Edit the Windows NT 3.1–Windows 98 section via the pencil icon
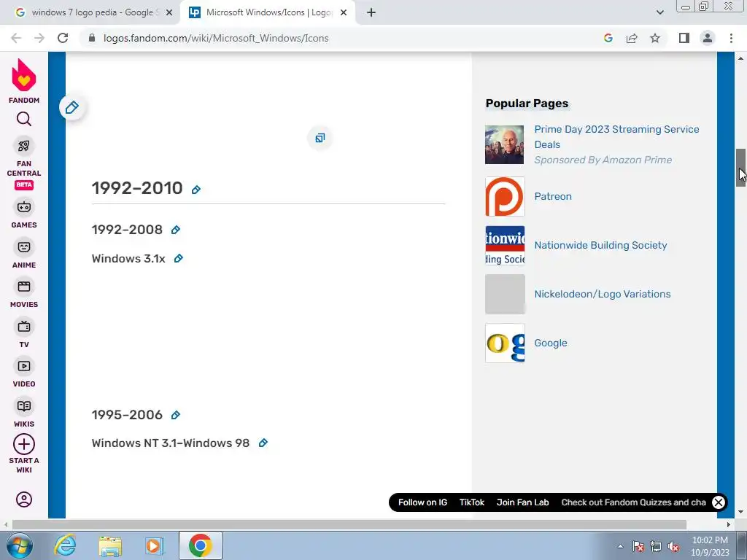 (263, 443)
